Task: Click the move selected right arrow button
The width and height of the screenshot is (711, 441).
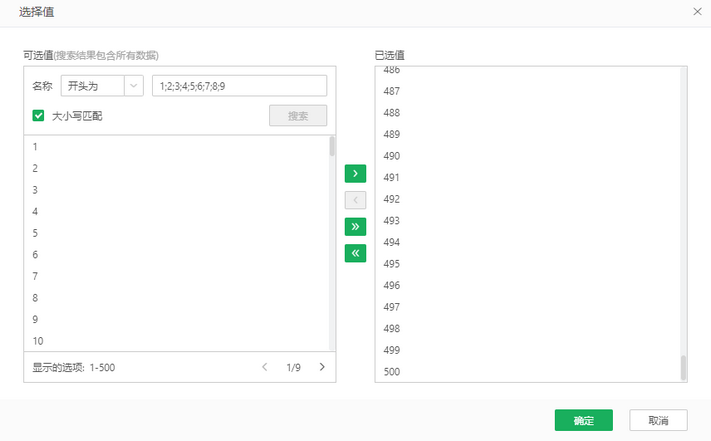Action: pyautogui.click(x=355, y=174)
